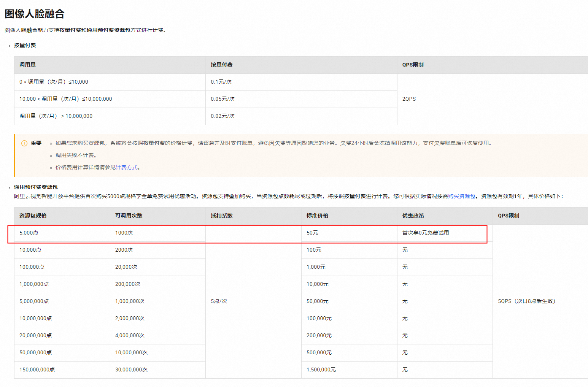Click the 5QPS（次日8点后生效）cell
This screenshot has width=588, height=387.
pyautogui.click(x=540, y=301)
